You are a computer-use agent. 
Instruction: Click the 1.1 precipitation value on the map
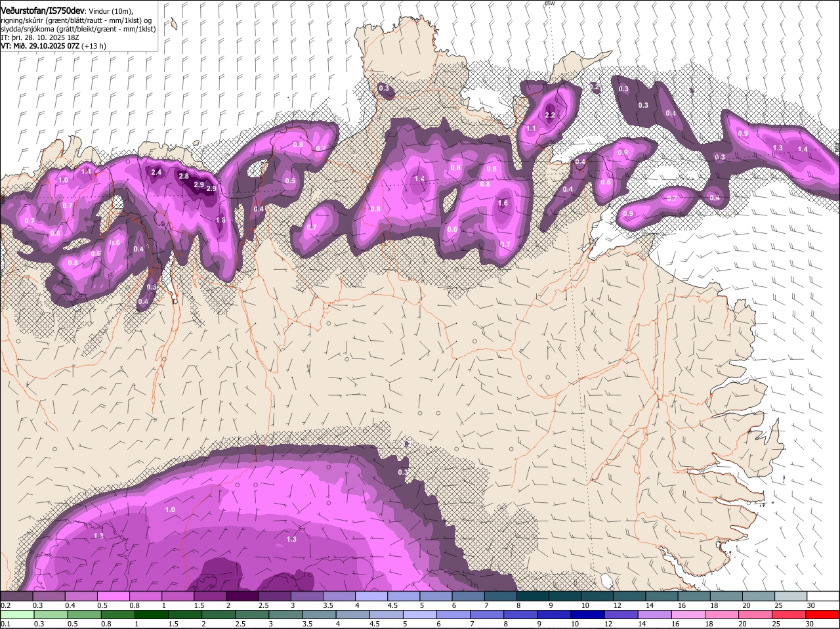pyautogui.click(x=532, y=128)
